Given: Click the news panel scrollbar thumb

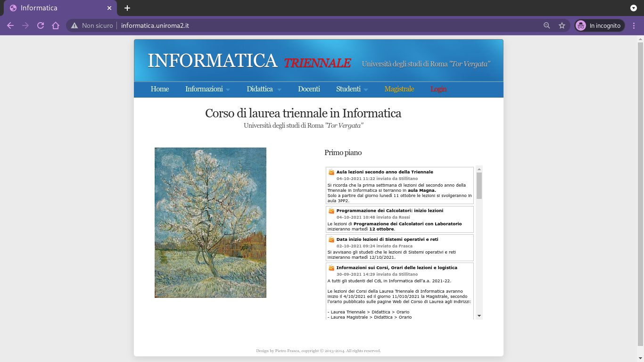Looking at the screenshot, I should (479, 186).
